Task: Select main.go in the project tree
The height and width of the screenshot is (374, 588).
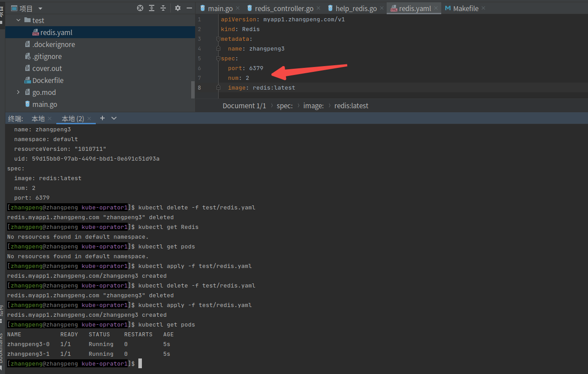Action: point(45,104)
